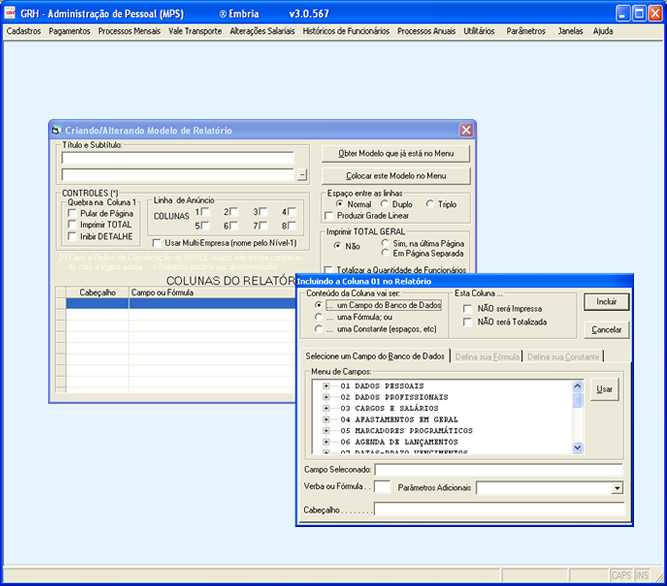
Task: Click the Usar button
Action: 604,389
